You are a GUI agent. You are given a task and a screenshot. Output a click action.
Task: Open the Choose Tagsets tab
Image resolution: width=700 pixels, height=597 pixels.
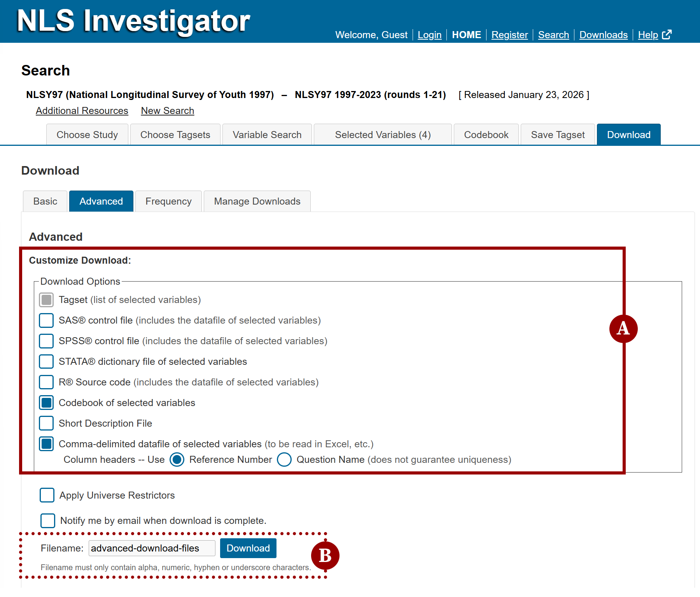[175, 135]
